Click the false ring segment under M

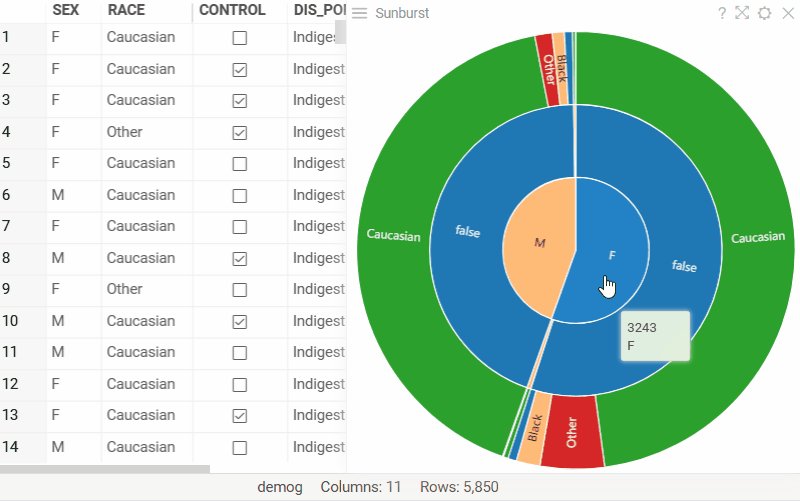(468, 232)
